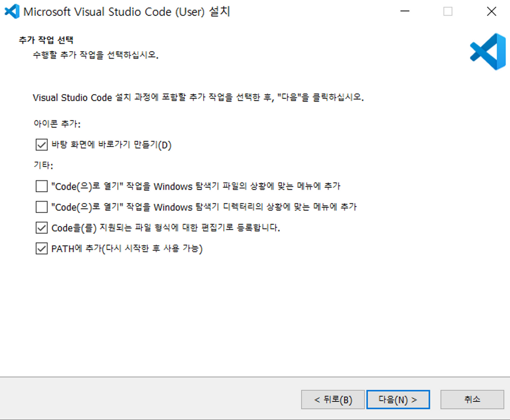Minimize the setup window

[x=405, y=11]
